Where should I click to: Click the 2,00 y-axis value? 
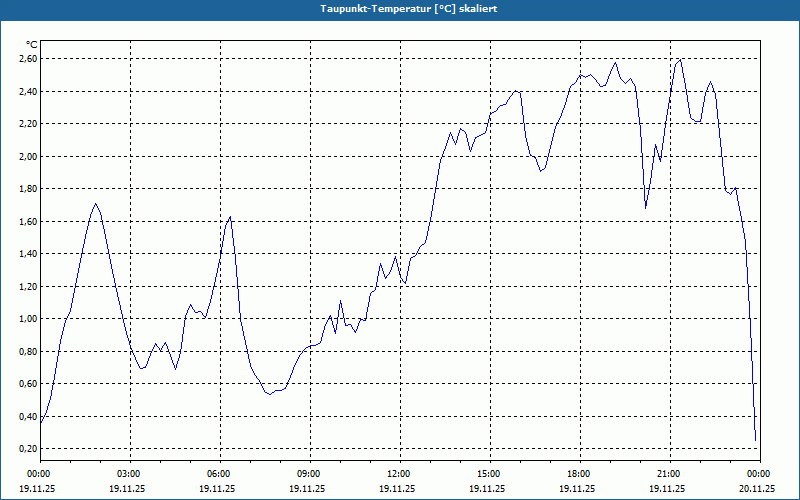point(30,157)
